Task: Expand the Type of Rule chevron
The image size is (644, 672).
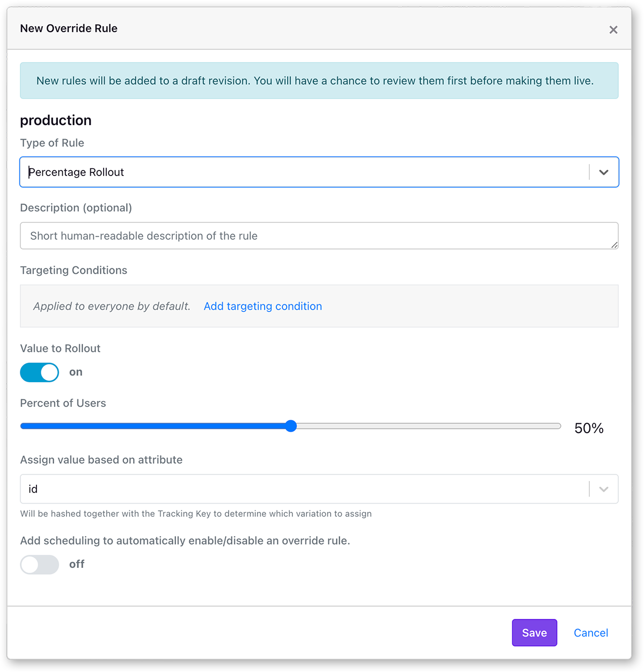Action: coord(604,172)
